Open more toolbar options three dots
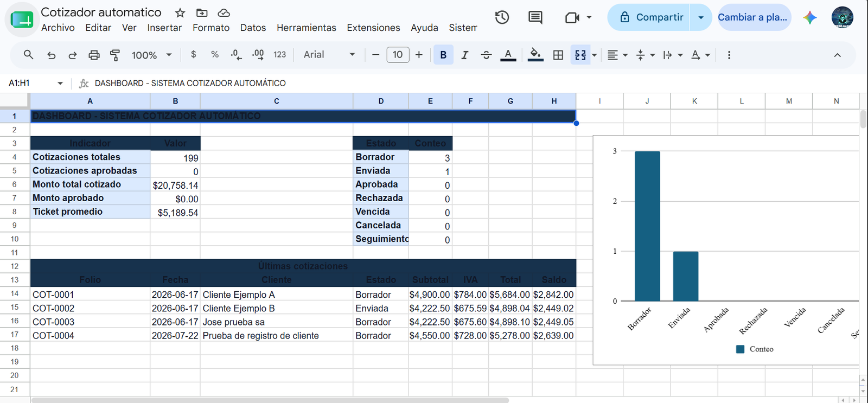Screen dimensions: 868x403 click(x=729, y=55)
